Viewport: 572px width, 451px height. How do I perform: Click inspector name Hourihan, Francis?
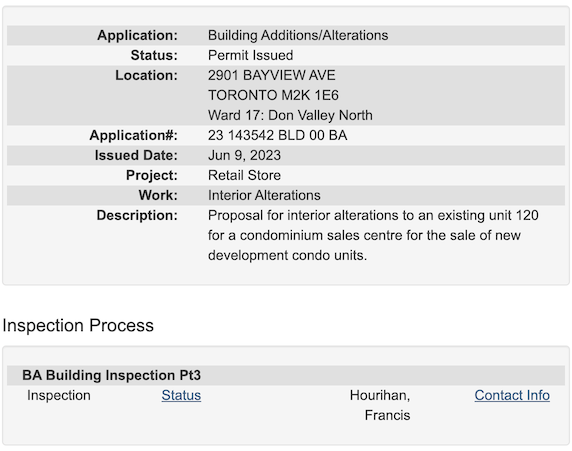click(380, 405)
